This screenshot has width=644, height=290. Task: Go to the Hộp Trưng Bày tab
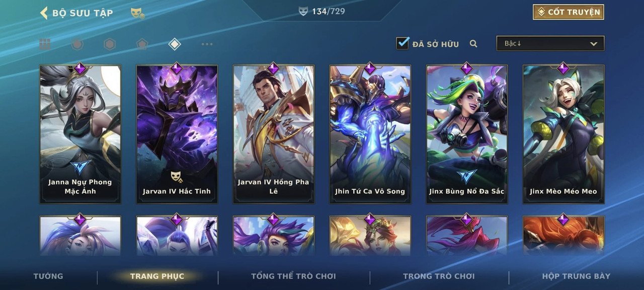pos(576,276)
